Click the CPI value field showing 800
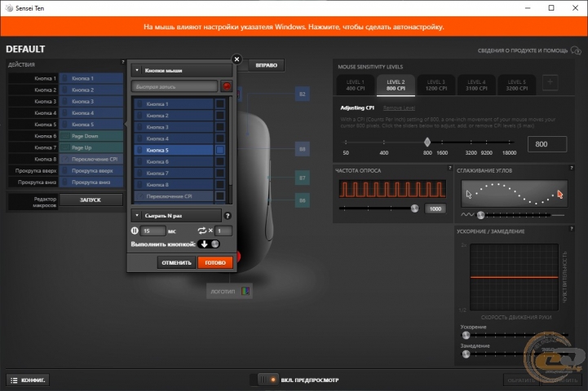 (x=547, y=144)
